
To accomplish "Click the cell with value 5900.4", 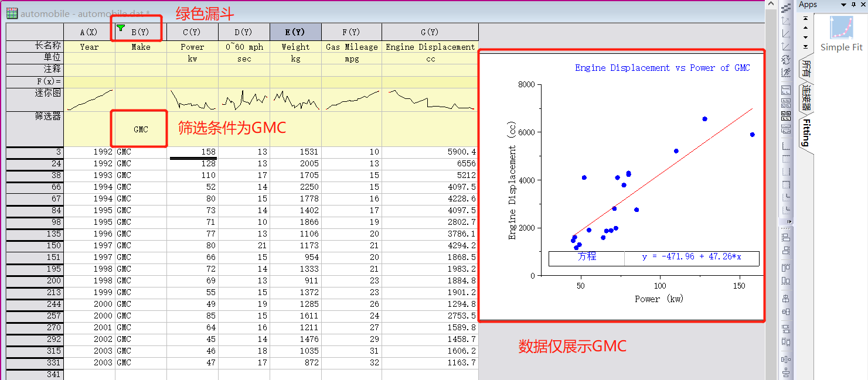I will click(x=430, y=152).
